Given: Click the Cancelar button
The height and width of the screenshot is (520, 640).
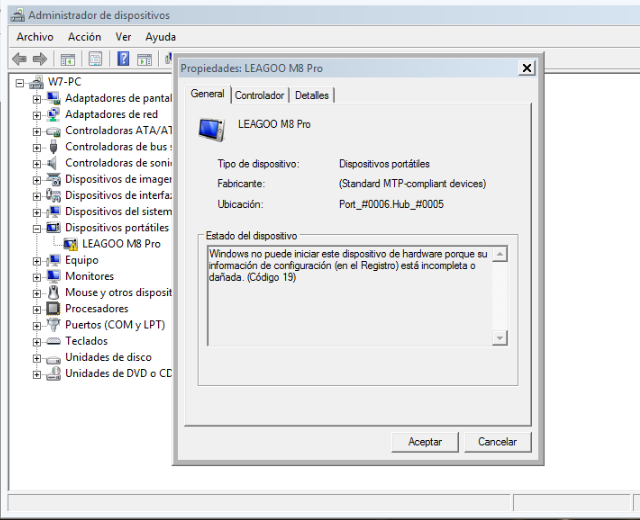Looking at the screenshot, I should coord(498,442).
